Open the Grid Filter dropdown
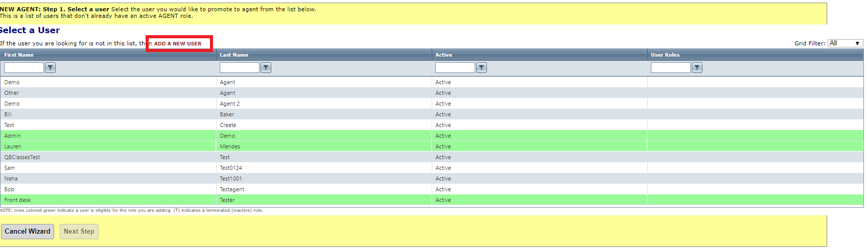The height and width of the screenshot is (252, 868). click(x=845, y=43)
